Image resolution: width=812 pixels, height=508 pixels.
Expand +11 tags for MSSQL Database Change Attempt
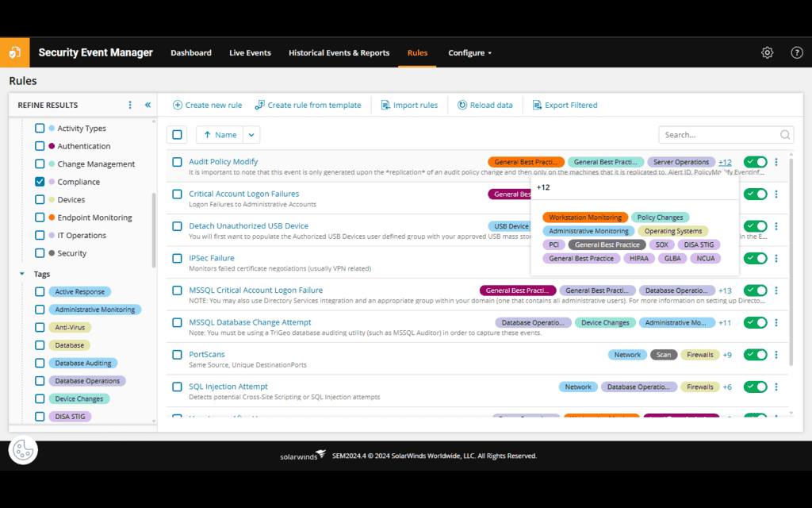(x=725, y=323)
